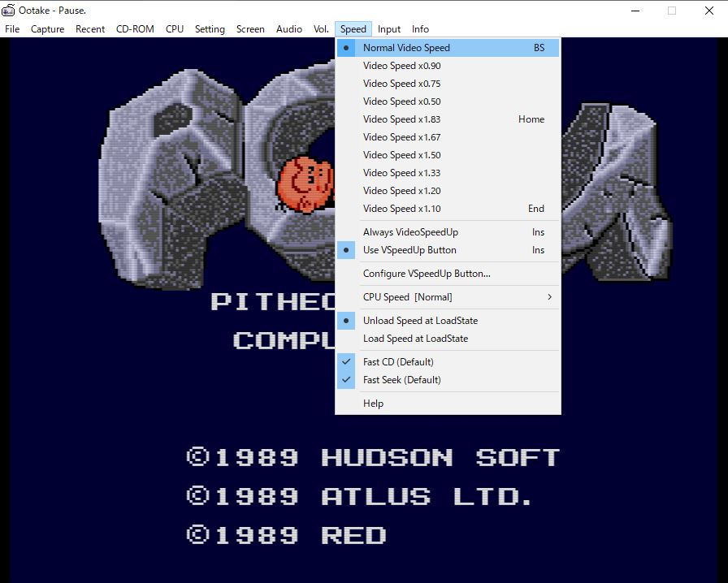The height and width of the screenshot is (583, 728).
Task: Open the Audio menu
Action: click(x=288, y=29)
